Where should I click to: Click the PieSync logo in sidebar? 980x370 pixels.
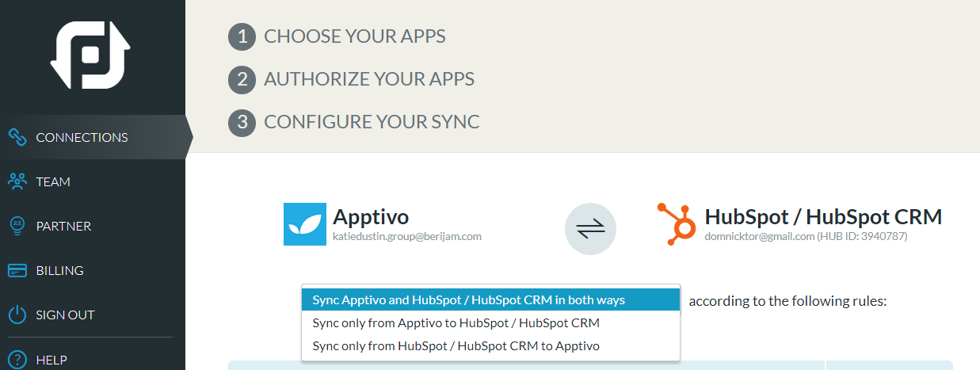(91, 55)
